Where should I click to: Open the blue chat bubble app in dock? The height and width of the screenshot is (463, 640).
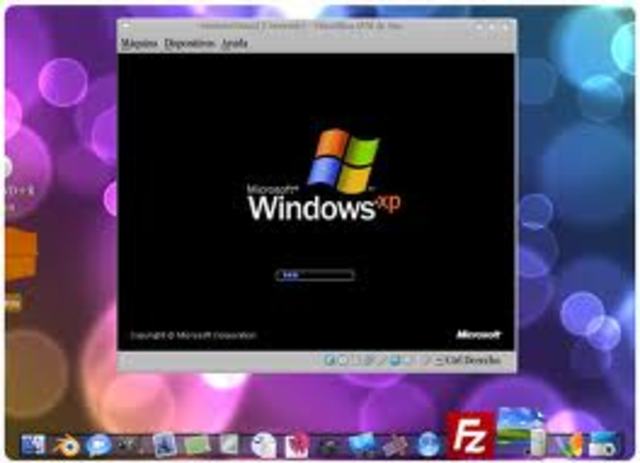click(98, 445)
